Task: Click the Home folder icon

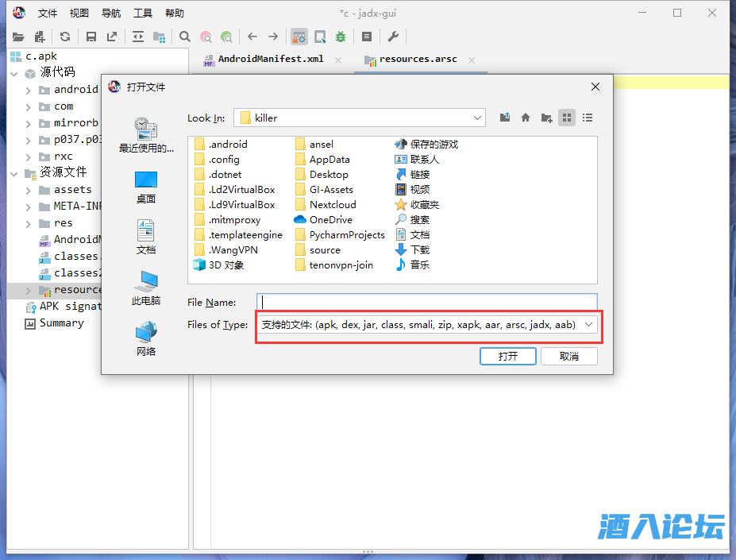Action: [526, 118]
